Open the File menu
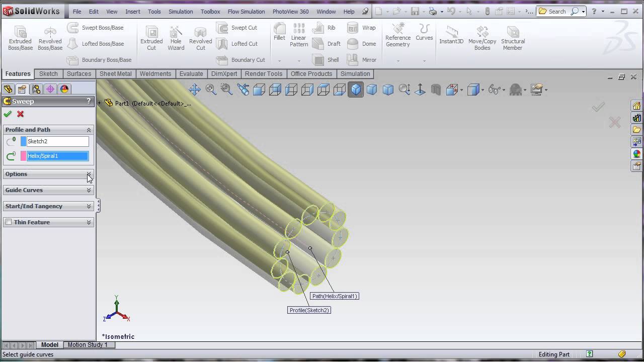644x362 pixels. tap(77, 12)
